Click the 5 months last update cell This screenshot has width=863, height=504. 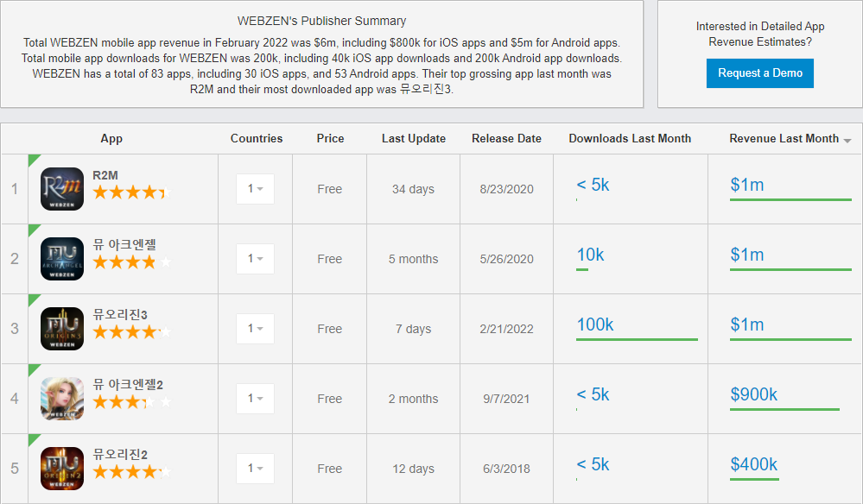click(413, 259)
